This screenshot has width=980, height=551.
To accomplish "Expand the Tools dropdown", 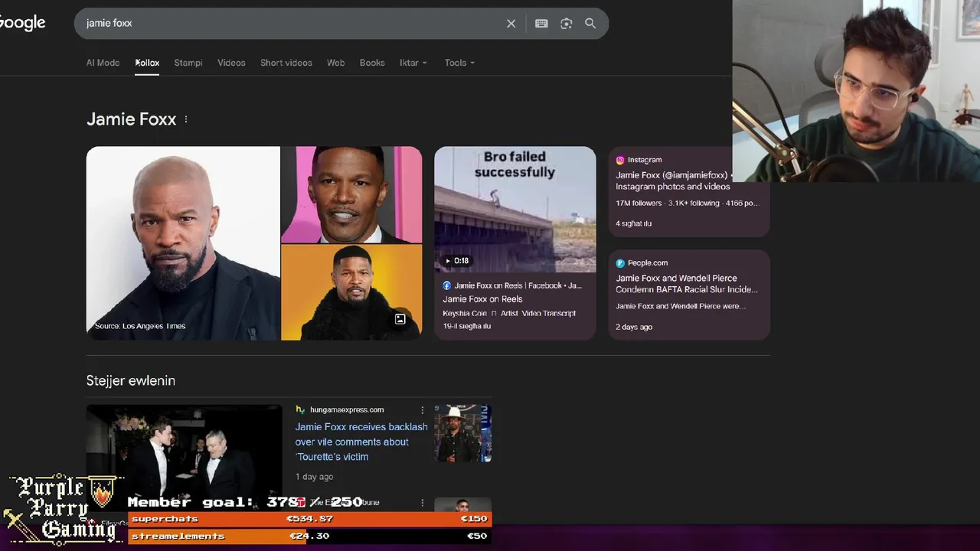I will pyautogui.click(x=459, y=63).
